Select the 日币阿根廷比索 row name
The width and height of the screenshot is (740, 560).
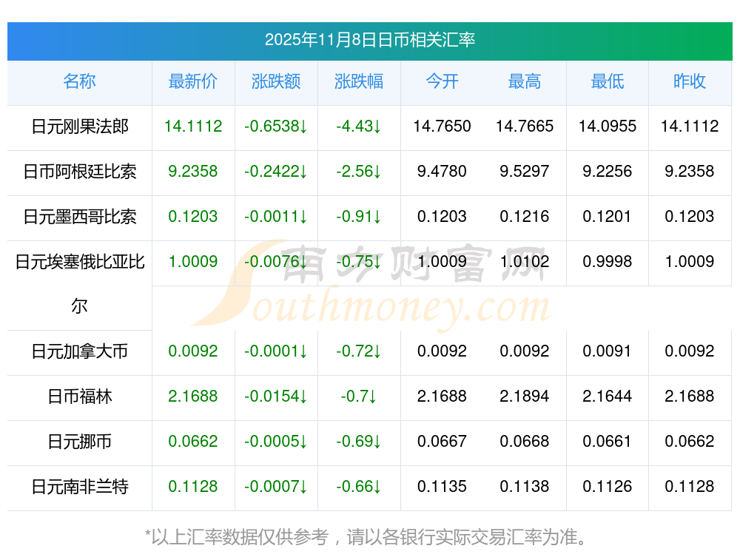pyautogui.click(x=80, y=172)
